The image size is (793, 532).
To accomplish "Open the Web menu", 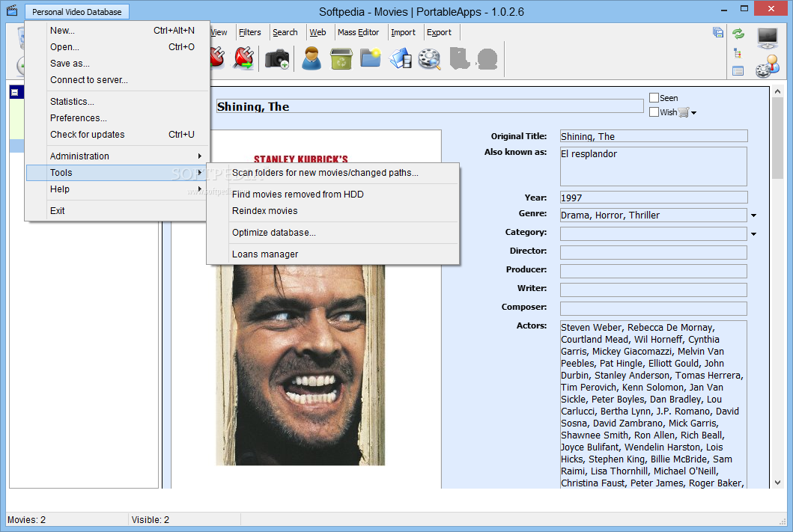I will coord(317,32).
